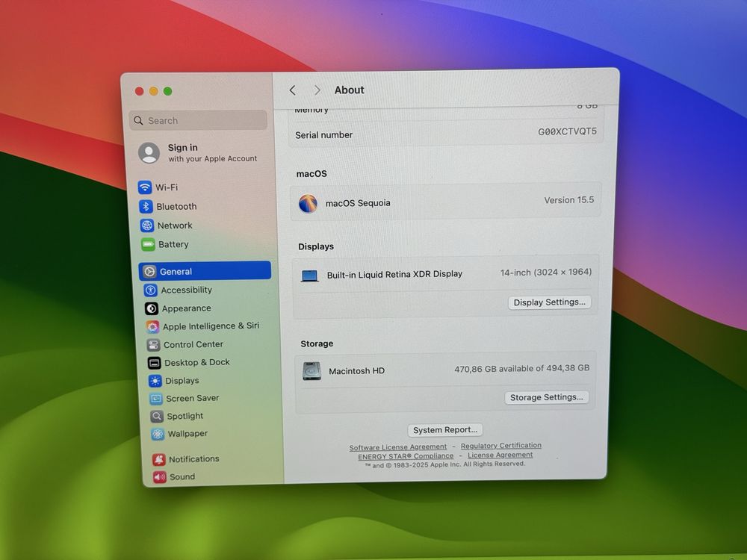Open the Software License Agreement link
This screenshot has width=747, height=560.
398,447
